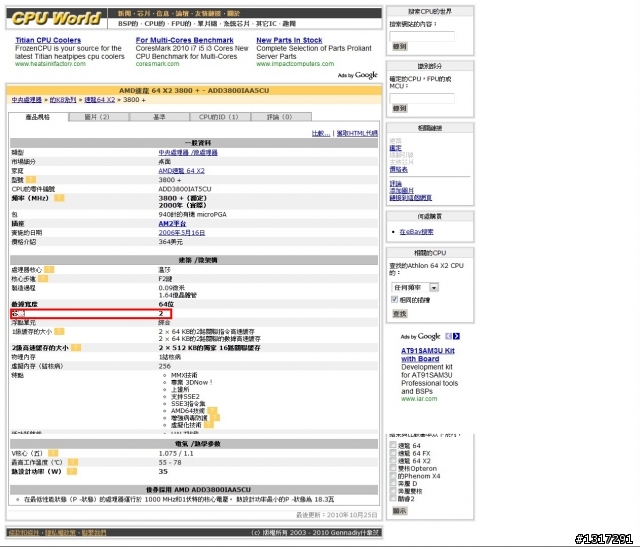Check the first 速龍 64 box without FX or X2

pos(393,445)
